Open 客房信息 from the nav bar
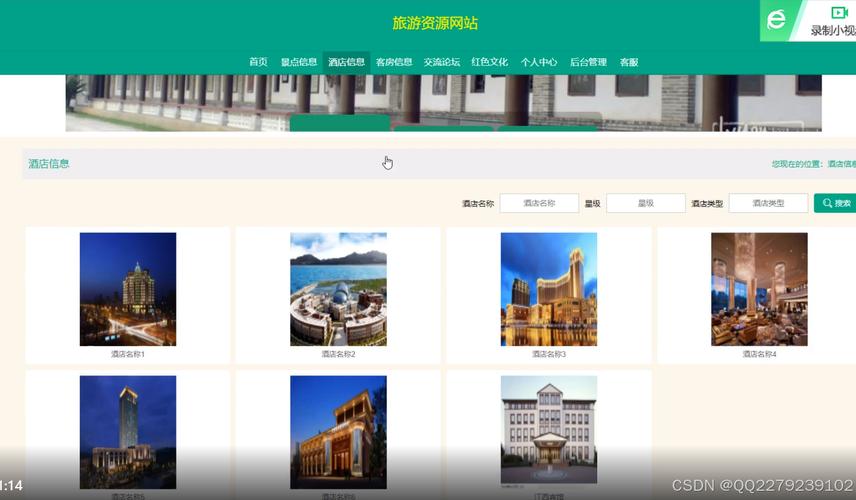This screenshot has height=500, width=856. pos(394,62)
